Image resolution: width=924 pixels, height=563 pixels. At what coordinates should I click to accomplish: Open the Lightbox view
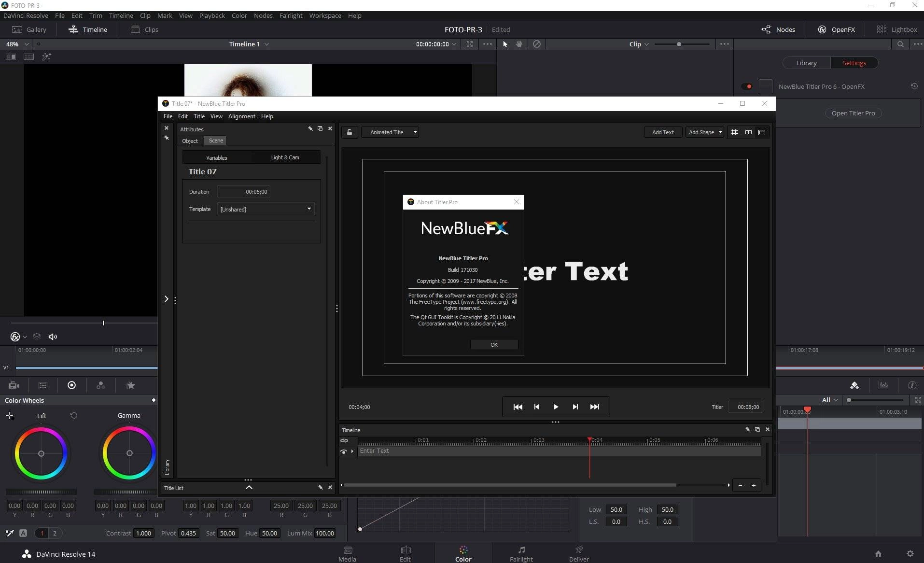[x=897, y=29]
